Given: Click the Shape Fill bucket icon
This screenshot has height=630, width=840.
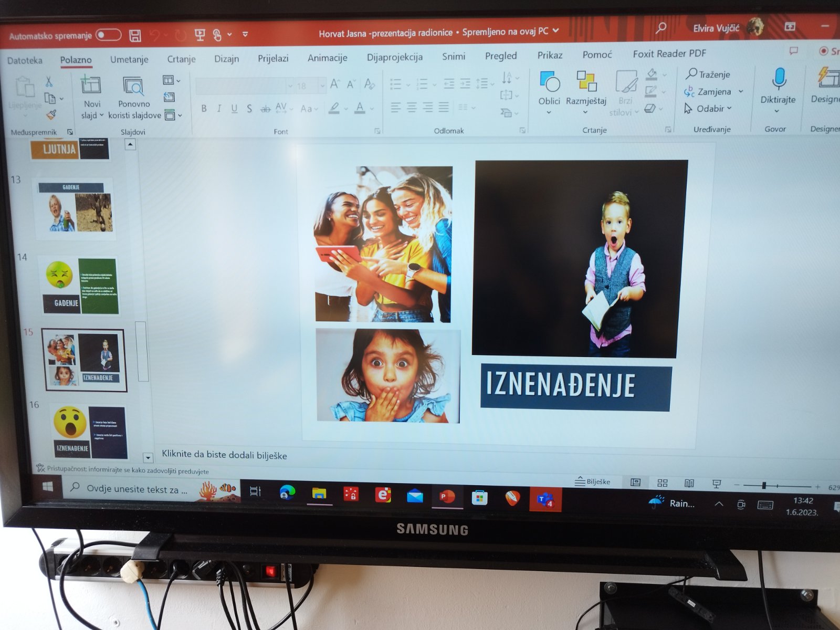Looking at the screenshot, I should pos(652,73).
